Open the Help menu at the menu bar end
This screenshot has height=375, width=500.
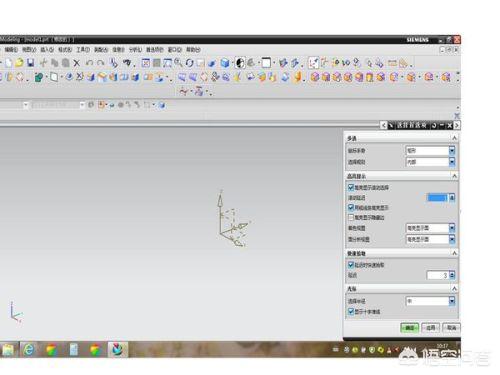pyautogui.click(x=193, y=50)
